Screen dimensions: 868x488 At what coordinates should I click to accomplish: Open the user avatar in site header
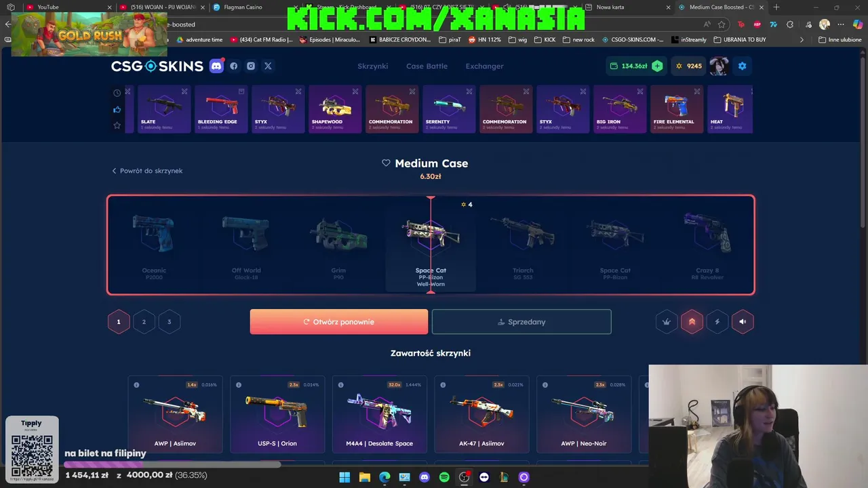[719, 66]
